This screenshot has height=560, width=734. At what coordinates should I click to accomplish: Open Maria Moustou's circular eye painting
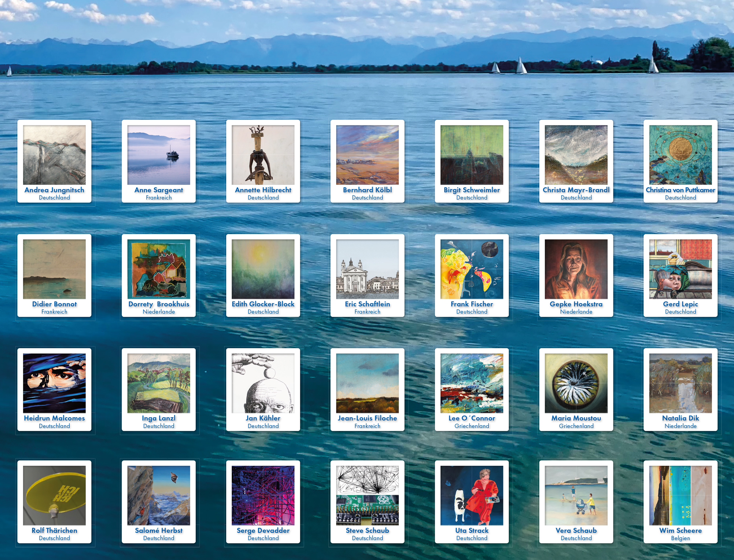tap(576, 383)
